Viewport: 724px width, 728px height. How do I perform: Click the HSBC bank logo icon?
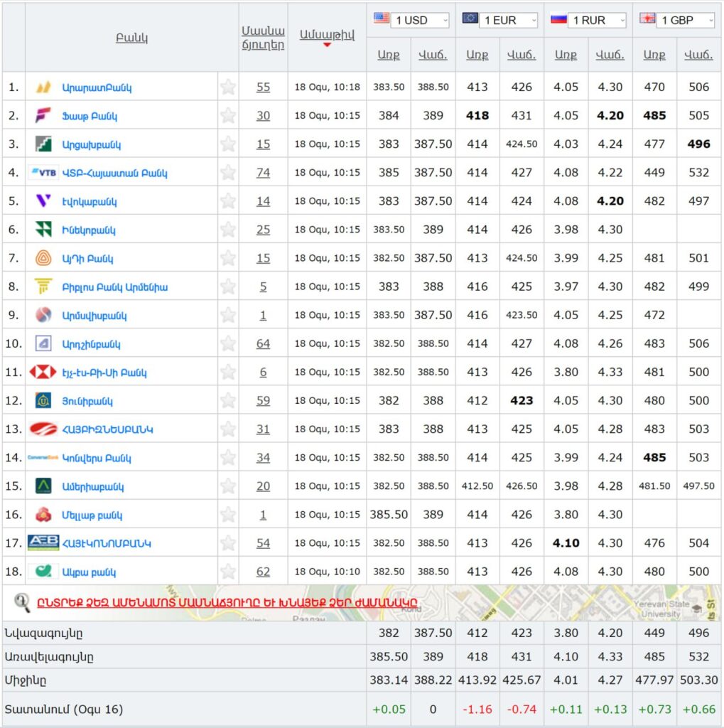coord(43,372)
